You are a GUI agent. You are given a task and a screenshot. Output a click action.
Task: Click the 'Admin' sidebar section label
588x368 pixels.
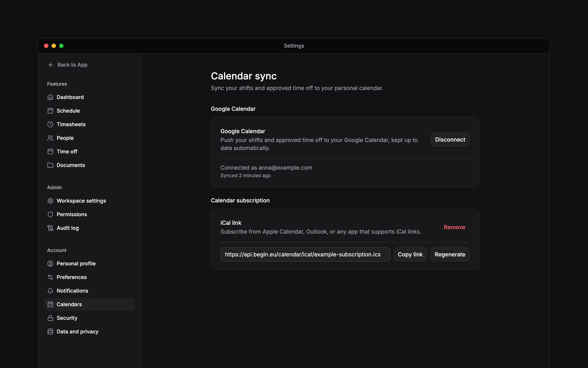(x=55, y=188)
